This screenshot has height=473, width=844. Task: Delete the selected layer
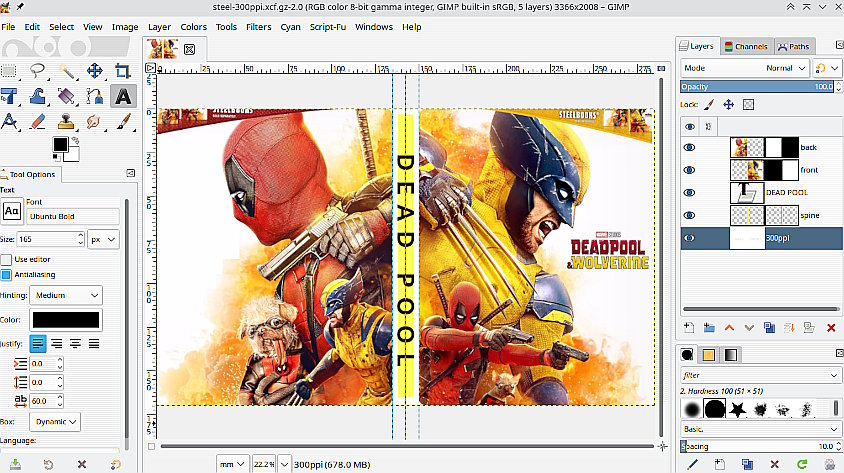(x=831, y=327)
